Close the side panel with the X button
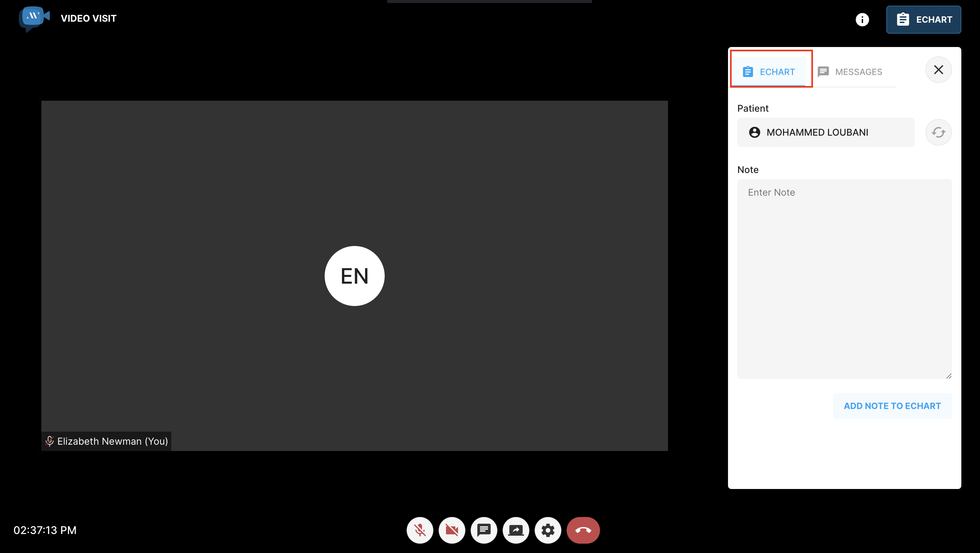Image resolution: width=980 pixels, height=553 pixels. 938,70
